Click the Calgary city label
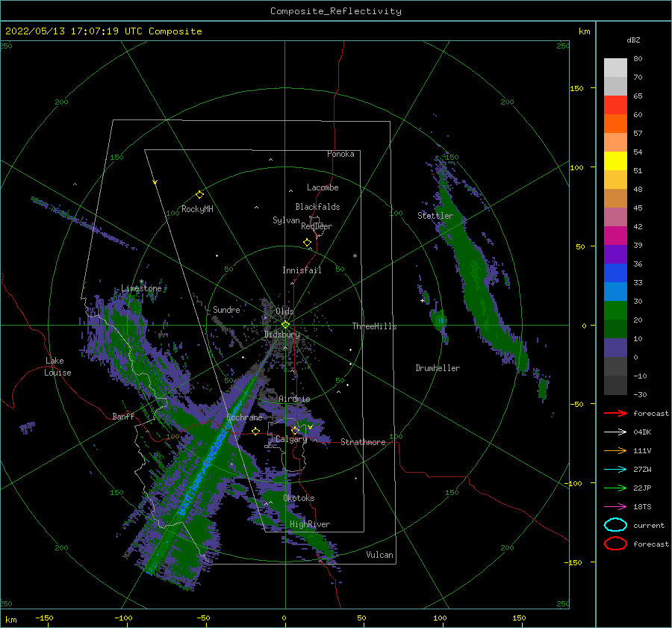 point(291,439)
